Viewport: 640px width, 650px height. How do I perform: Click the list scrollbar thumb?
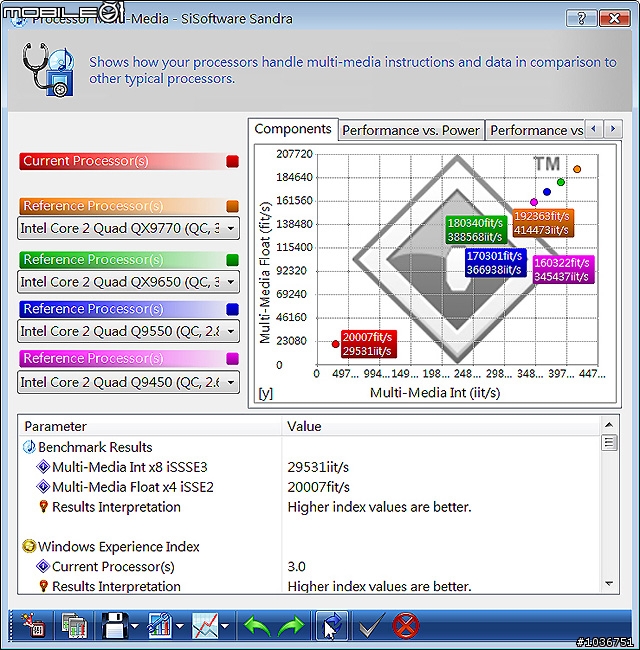click(x=609, y=443)
